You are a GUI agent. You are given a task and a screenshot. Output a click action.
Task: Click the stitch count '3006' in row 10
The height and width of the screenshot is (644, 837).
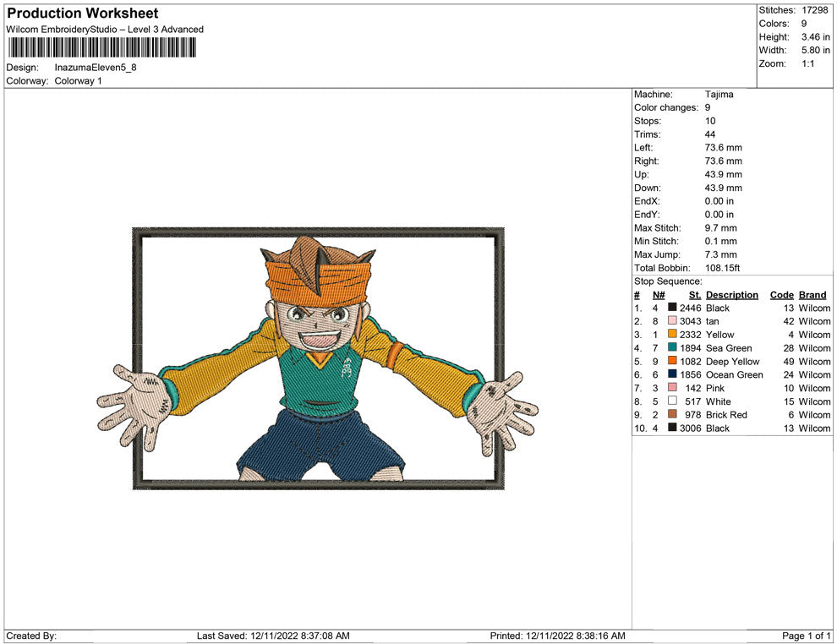point(690,428)
